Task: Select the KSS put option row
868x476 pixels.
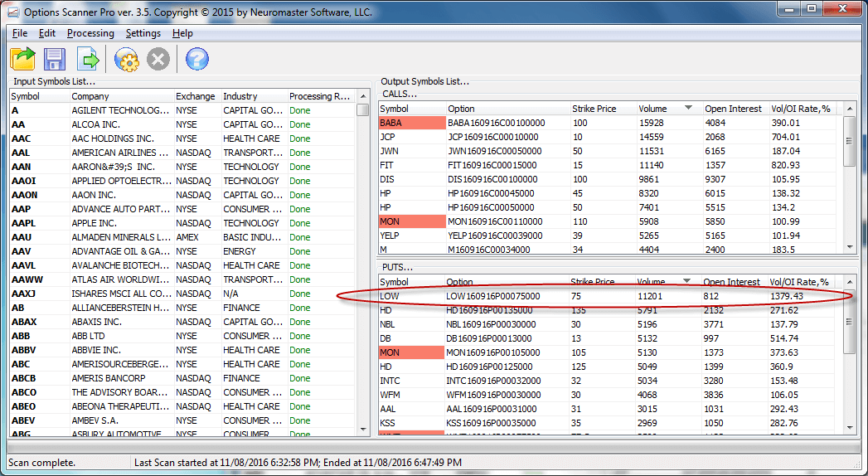Action: pos(606,423)
